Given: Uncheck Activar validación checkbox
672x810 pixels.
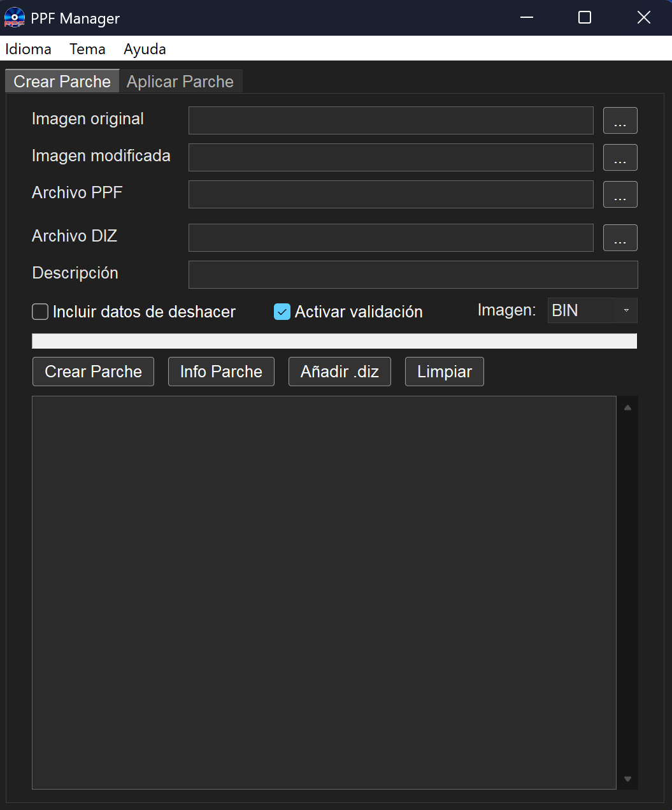Looking at the screenshot, I should (282, 312).
